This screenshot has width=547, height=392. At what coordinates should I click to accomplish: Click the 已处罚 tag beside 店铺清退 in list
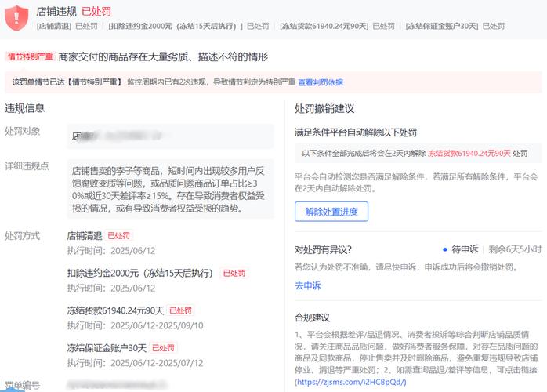(118, 236)
